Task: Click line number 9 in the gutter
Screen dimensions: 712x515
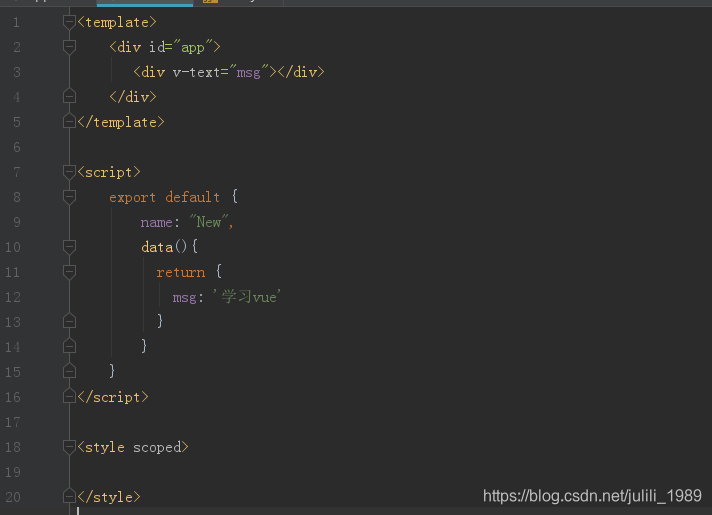Action: tap(17, 222)
